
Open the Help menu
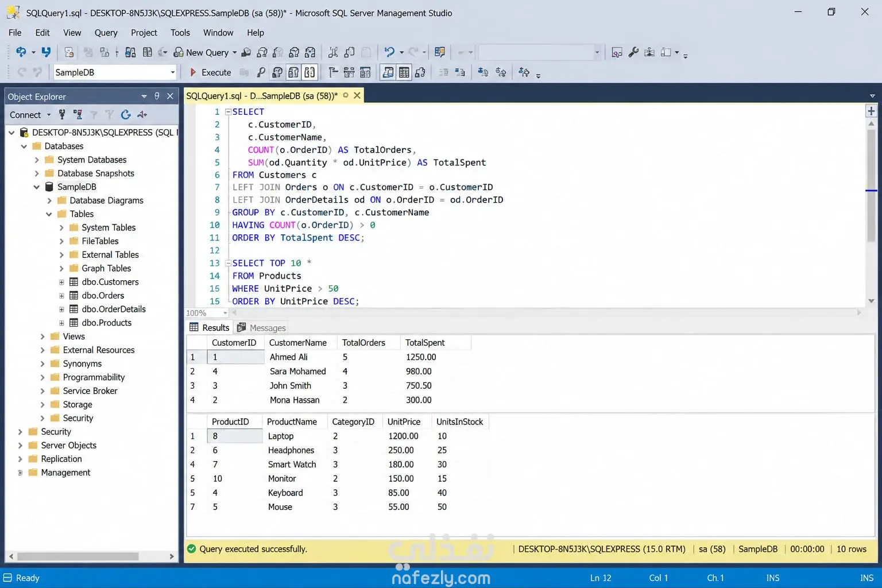[256, 33]
